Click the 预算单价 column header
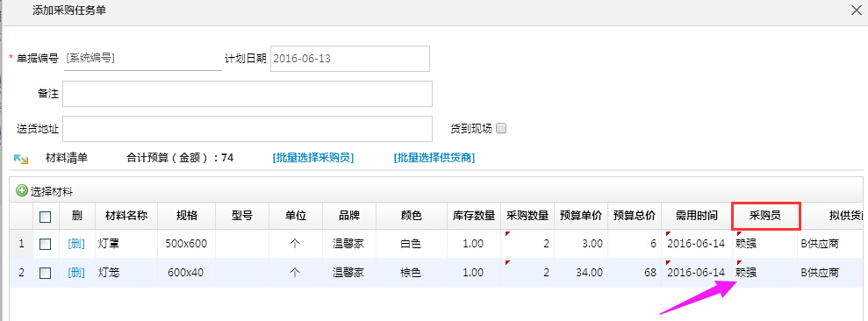 click(581, 216)
